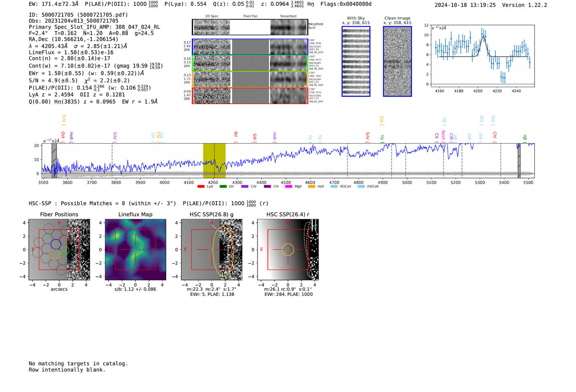Viewport: 576px width, 392px height.
Task: Click the yellow ellipse in the g-band image
Action: 223,251
